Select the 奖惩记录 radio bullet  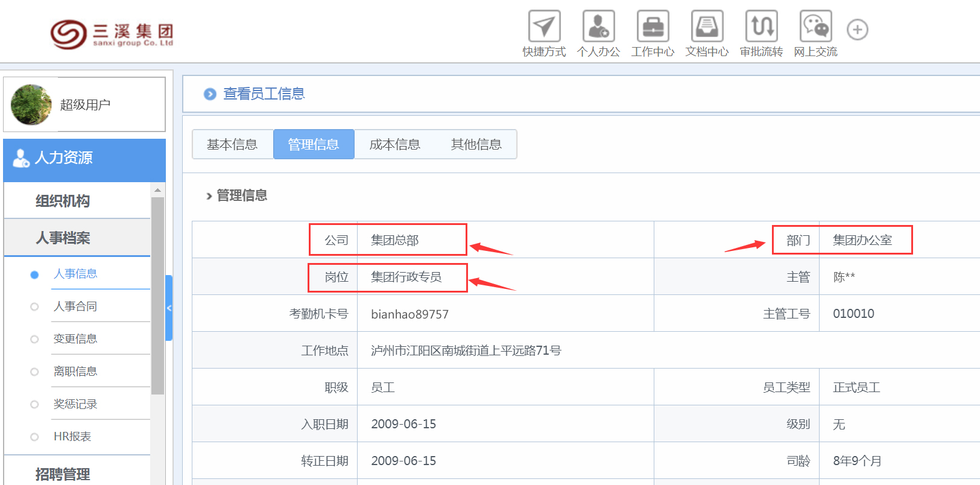34,405
